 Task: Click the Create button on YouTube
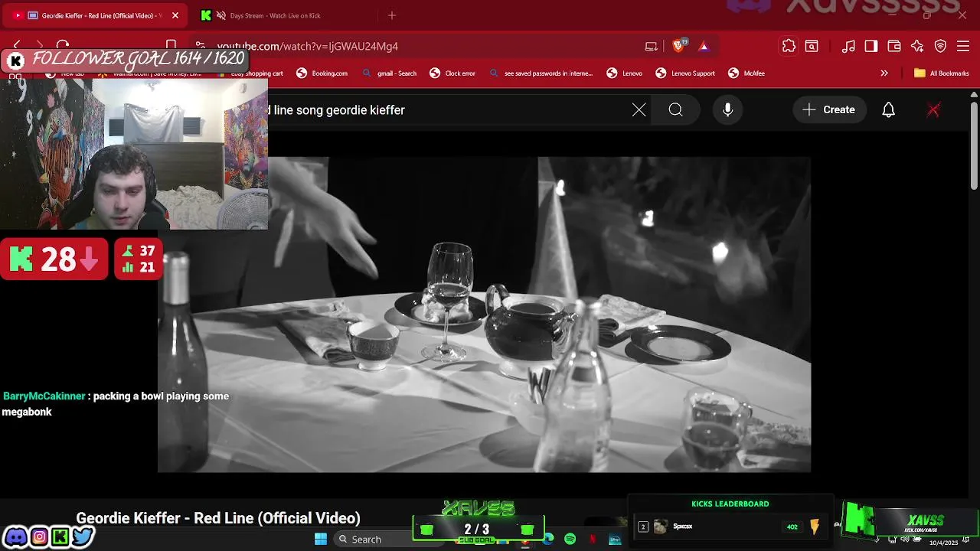(x=829, y=110)
